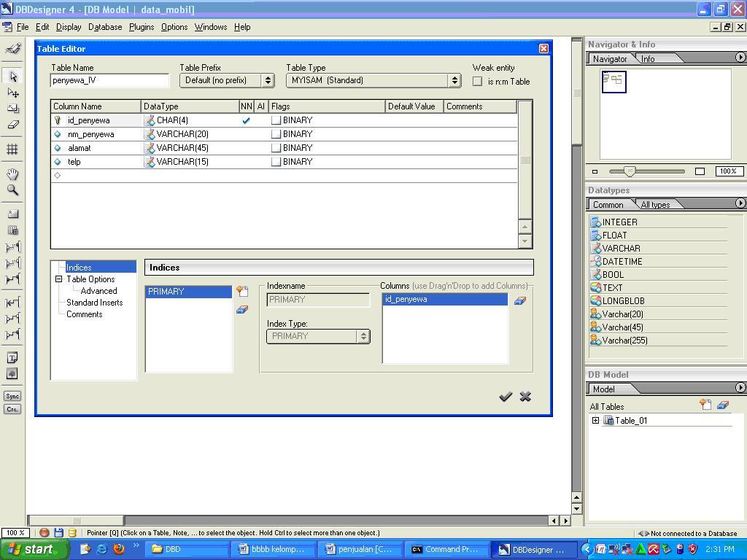This screenshot has height=560, width=747.
Task: Click the Windows start button
Action: tap(34, 549)
